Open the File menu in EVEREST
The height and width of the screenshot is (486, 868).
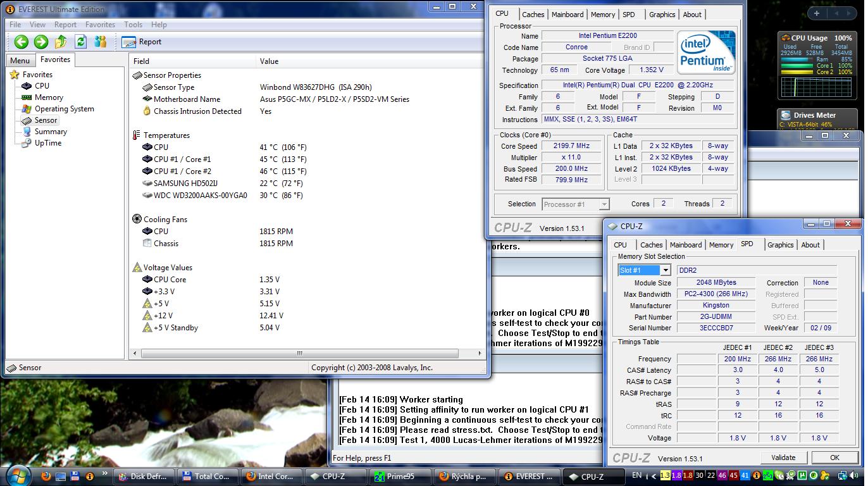[15, 25]
